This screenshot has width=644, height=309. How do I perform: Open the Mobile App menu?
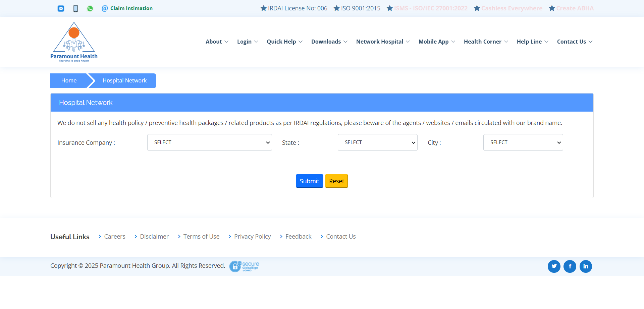tap(437, 42)
